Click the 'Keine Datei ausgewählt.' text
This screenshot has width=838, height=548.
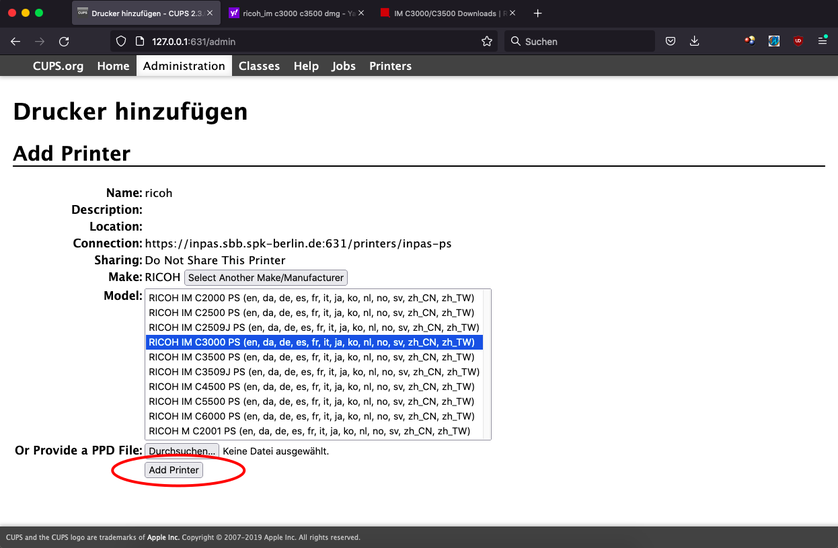276,451
